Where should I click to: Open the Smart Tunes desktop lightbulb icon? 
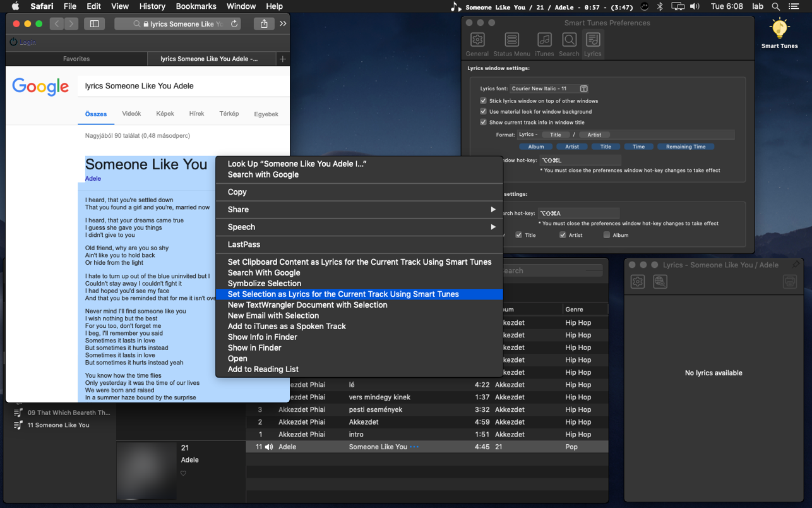click(x=780, y=28)
